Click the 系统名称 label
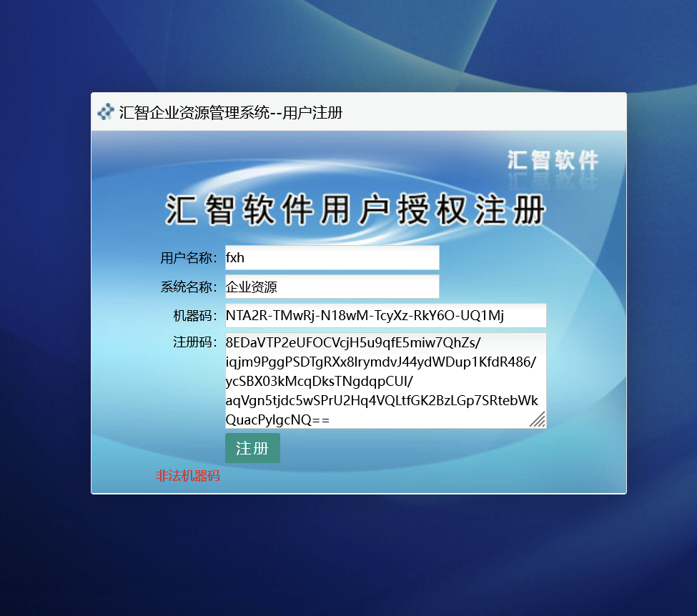Image resolution: width=697 pixels, height=616 pixels. 189,287
